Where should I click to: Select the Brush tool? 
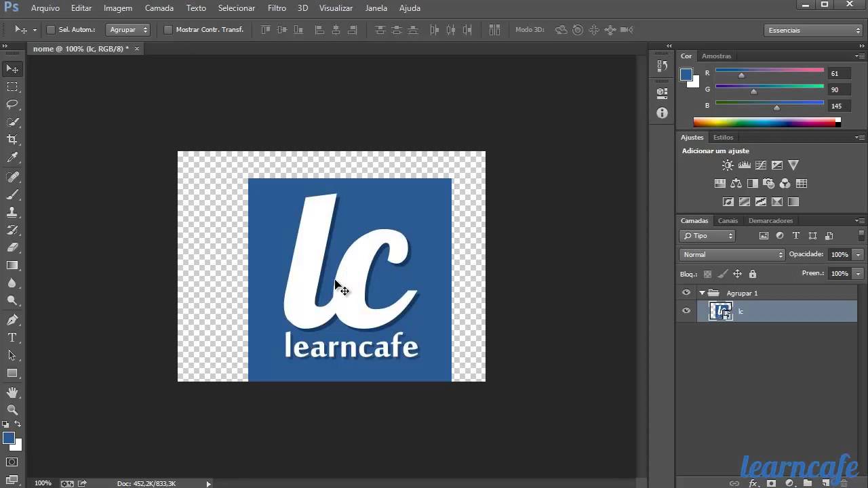(x=12, y=195)
